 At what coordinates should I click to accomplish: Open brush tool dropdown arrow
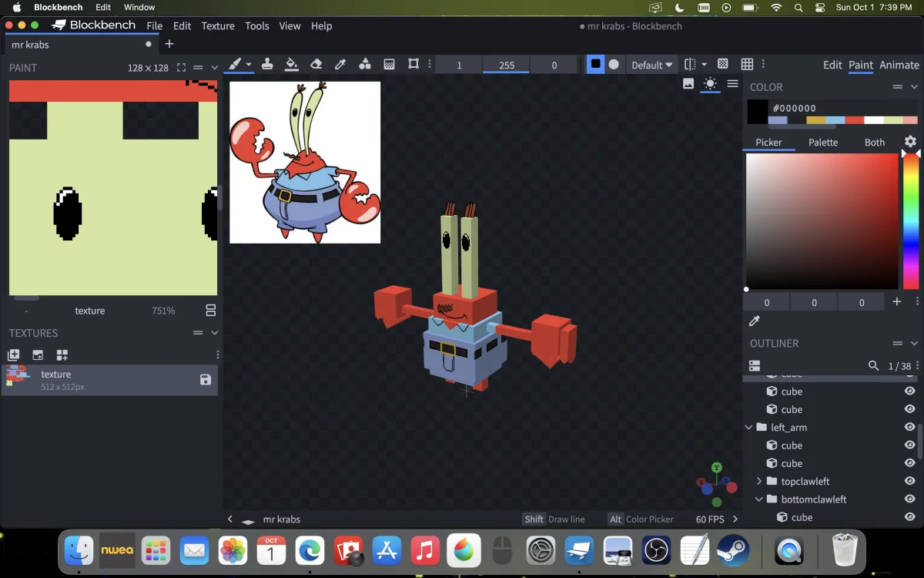[x=249, y=64]
